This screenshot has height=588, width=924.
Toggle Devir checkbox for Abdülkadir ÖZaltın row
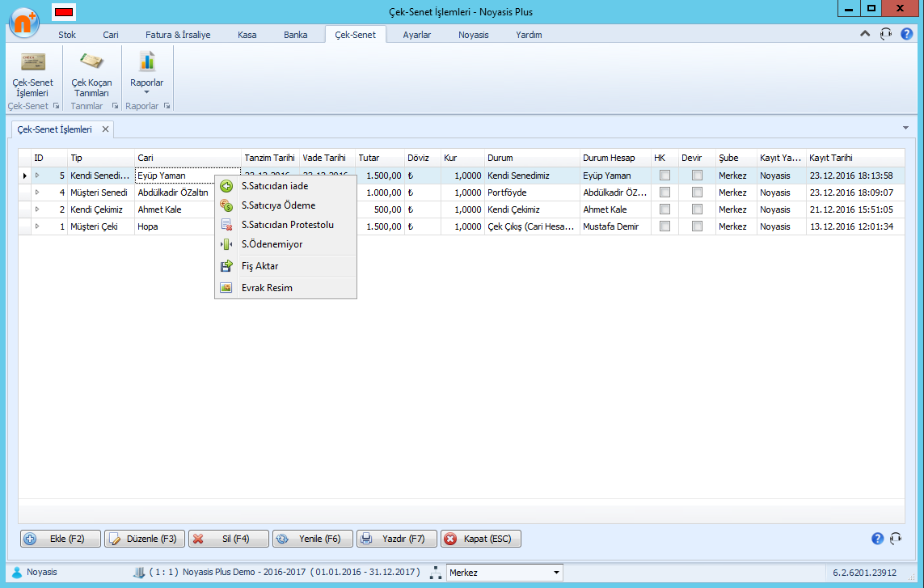point(697,192)
